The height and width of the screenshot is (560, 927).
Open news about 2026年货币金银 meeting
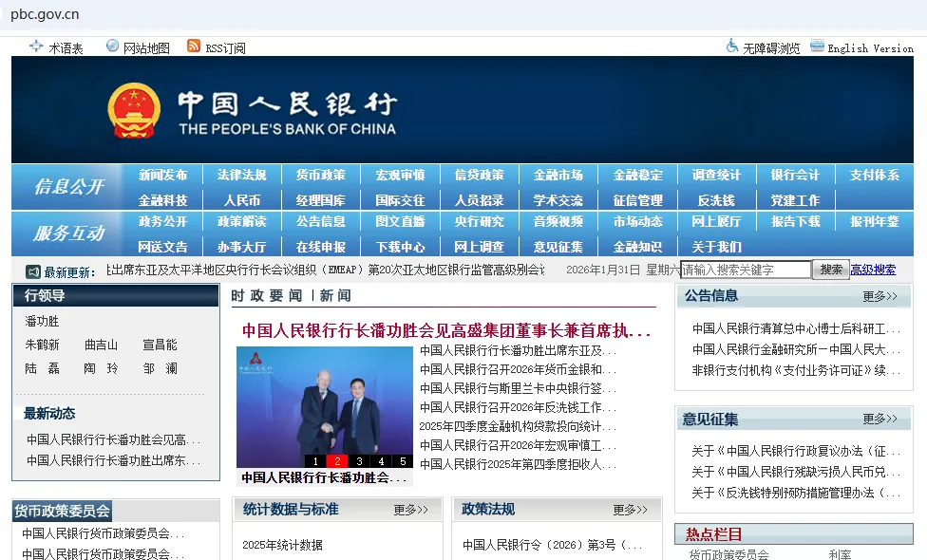[518, 369]
